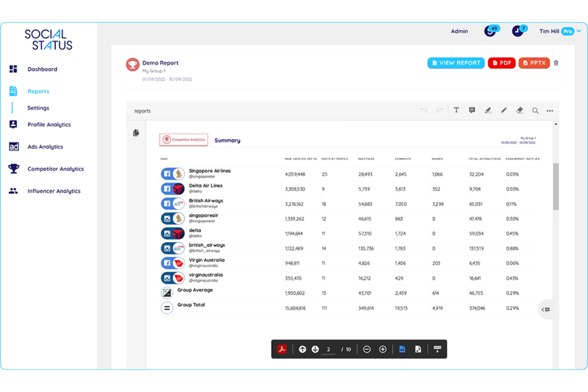Viewport: 588px width, 392px height.
Task: Undo the last annotation
Action: 424,111
